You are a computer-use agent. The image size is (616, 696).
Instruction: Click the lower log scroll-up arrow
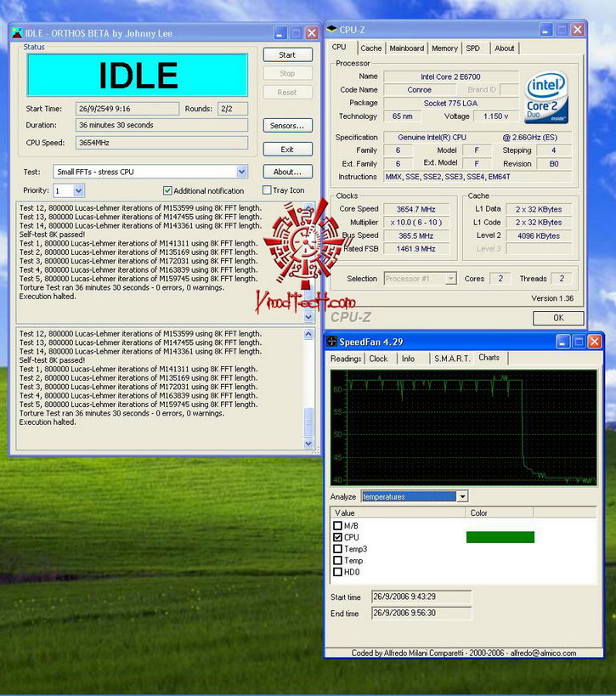tap(308, 334)
